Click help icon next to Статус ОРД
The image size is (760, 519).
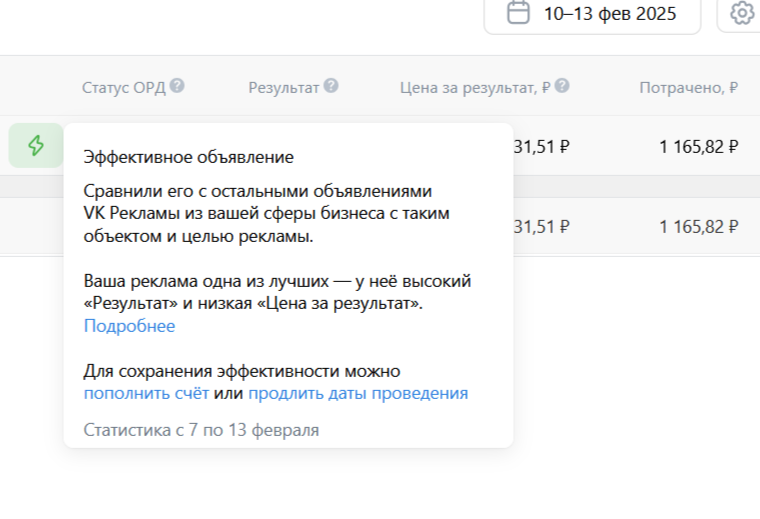click(x=177, y=87)
